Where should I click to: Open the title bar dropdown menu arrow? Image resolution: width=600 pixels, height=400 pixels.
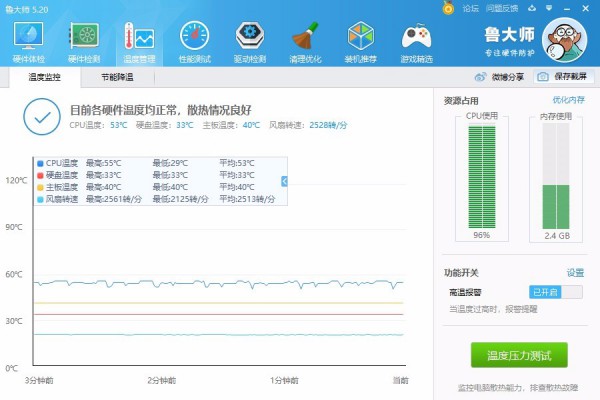(549, 8)
